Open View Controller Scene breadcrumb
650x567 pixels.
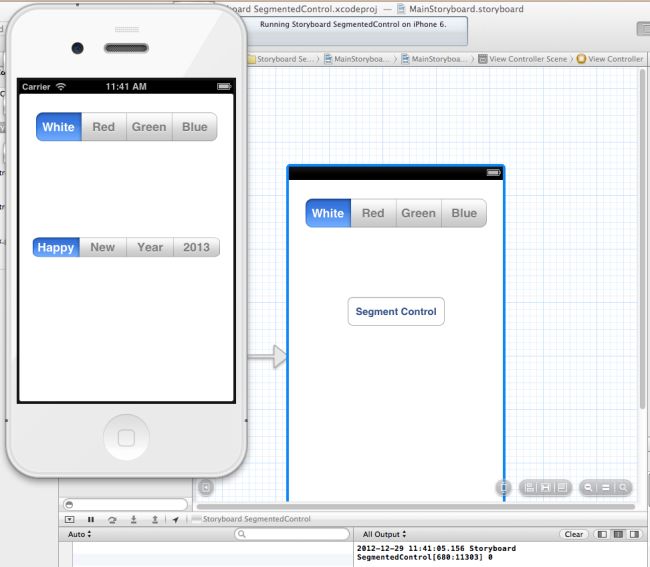[523, 59]
